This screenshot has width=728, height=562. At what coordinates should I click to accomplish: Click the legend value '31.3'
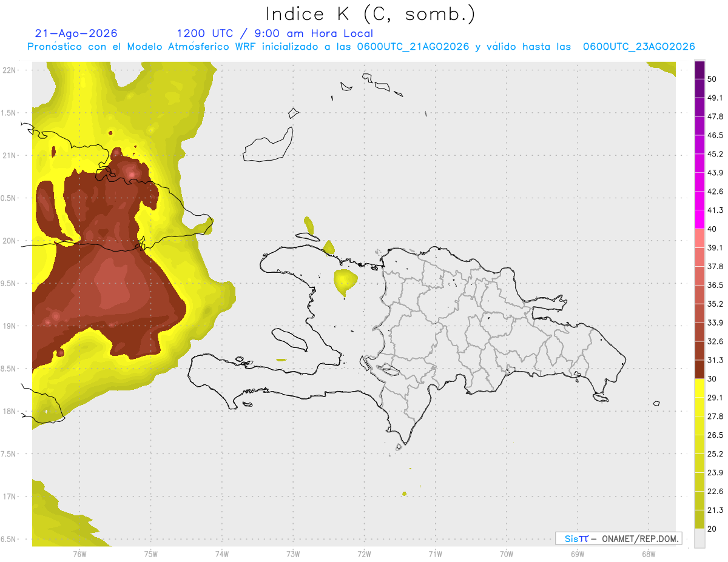click(x=715, y=360)
